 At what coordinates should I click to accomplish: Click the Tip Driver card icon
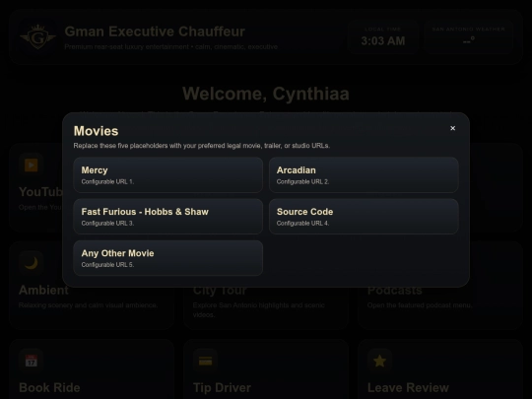pyautogui.click(x=205, y=361)
